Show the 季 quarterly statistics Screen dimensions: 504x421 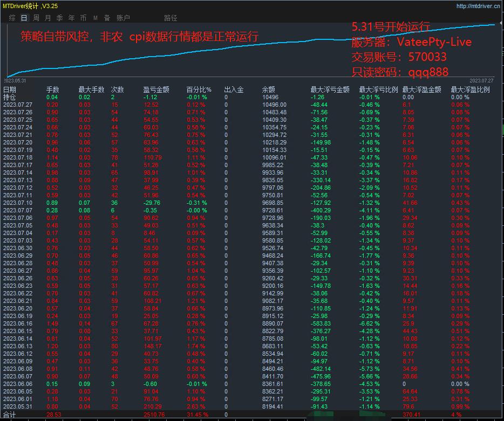[59, 18]
